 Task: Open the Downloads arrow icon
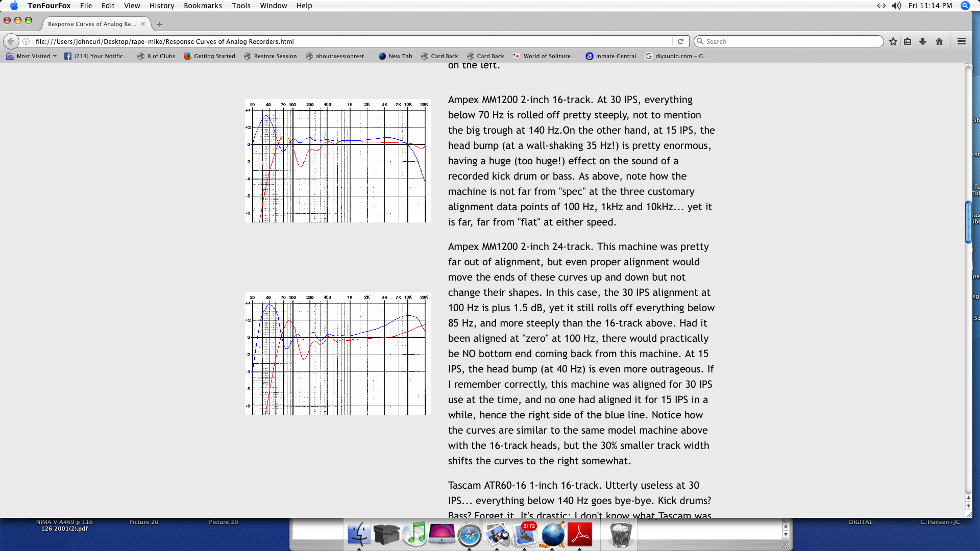(923, 41)
